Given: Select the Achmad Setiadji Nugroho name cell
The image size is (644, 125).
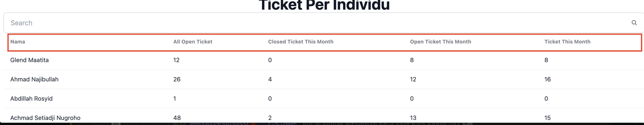Looking at the screenshot, I should pos(45,118).
